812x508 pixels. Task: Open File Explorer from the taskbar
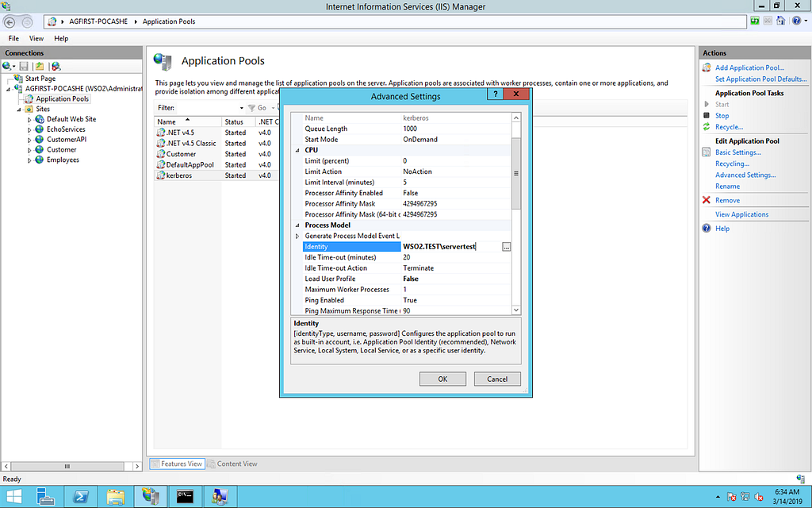pyautogui.click(x=116, y=497)
